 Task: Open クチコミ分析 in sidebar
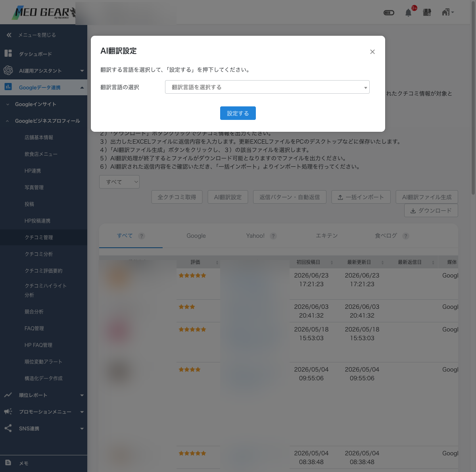tap(39, 254)
